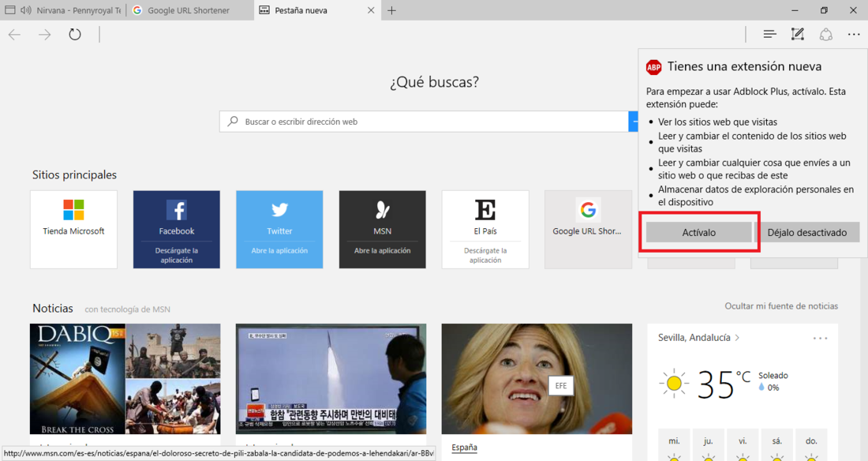
Task: Click the 35 °C temperature reading
Action: (724, 384)
